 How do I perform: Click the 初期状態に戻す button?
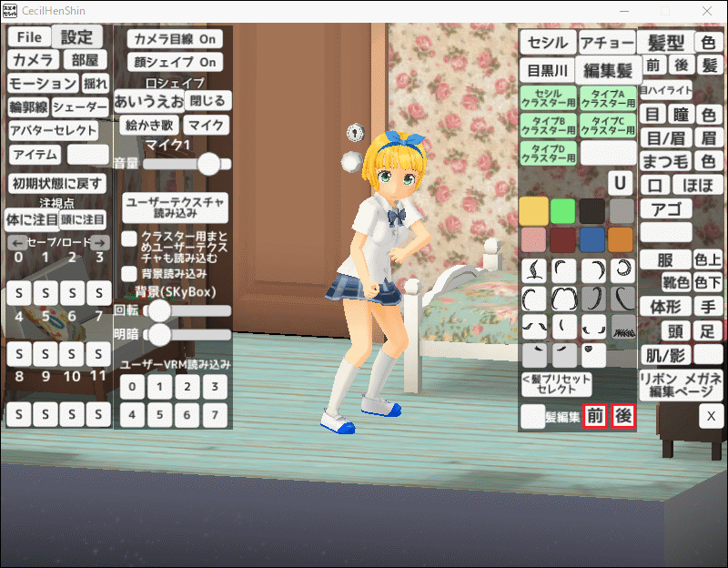tap(56, 183)
